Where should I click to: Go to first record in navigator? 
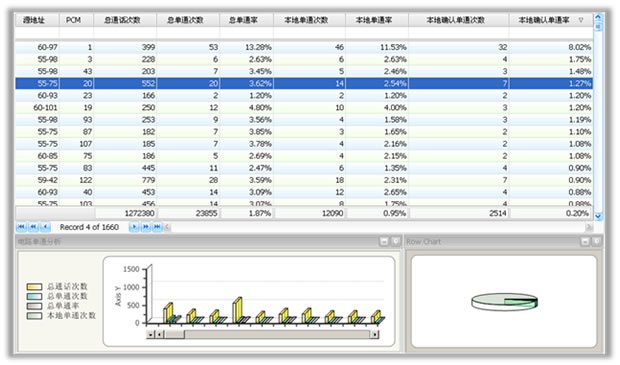21,227
